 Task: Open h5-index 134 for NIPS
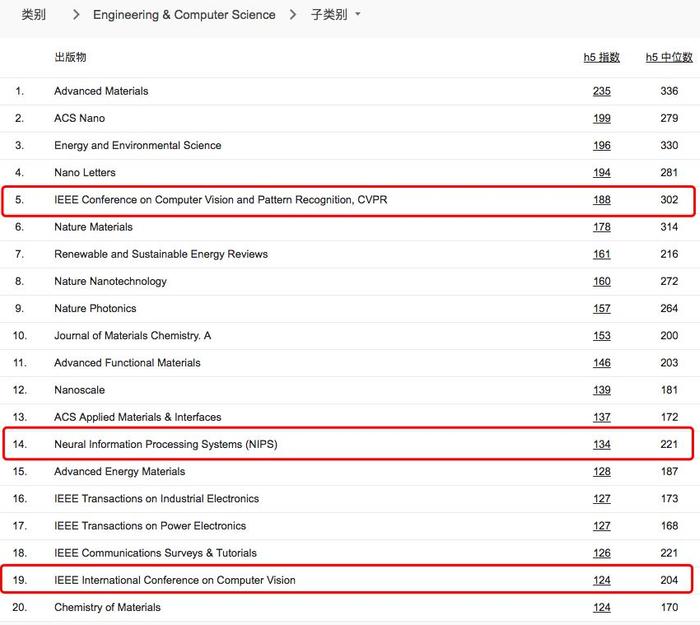click(601, 444)
